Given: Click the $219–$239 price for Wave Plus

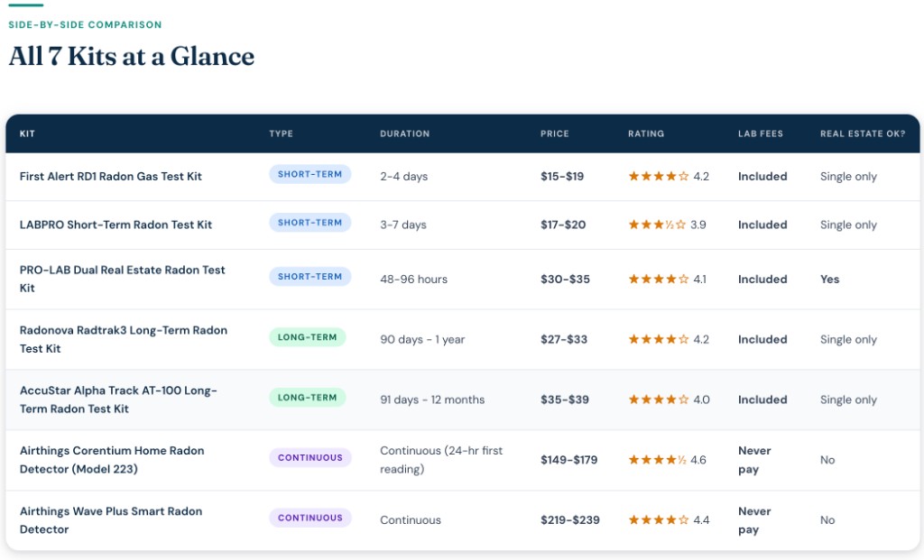Looking at the screenshot, I should pos(569,520).
